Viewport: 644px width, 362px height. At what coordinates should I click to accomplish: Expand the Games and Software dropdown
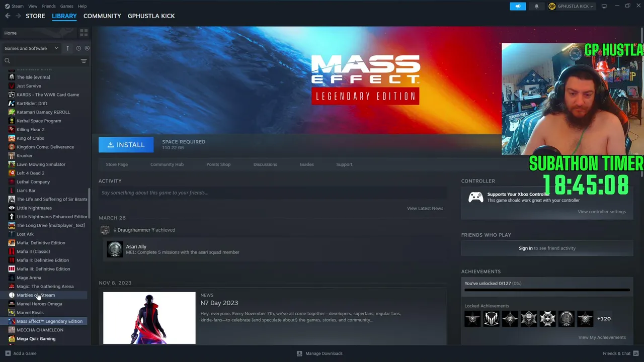pos(31,48)
